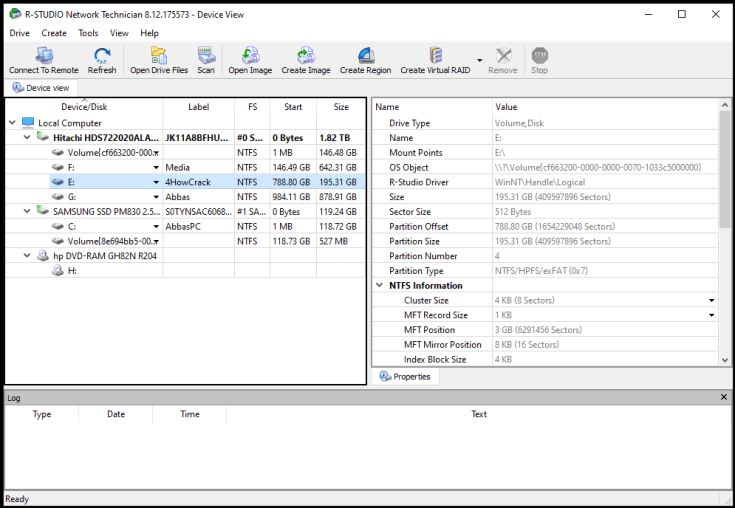The width and height of the screenshot is (735, 508).
Task: Open the Cluster Size value dropdown
Action: [712, 300]
